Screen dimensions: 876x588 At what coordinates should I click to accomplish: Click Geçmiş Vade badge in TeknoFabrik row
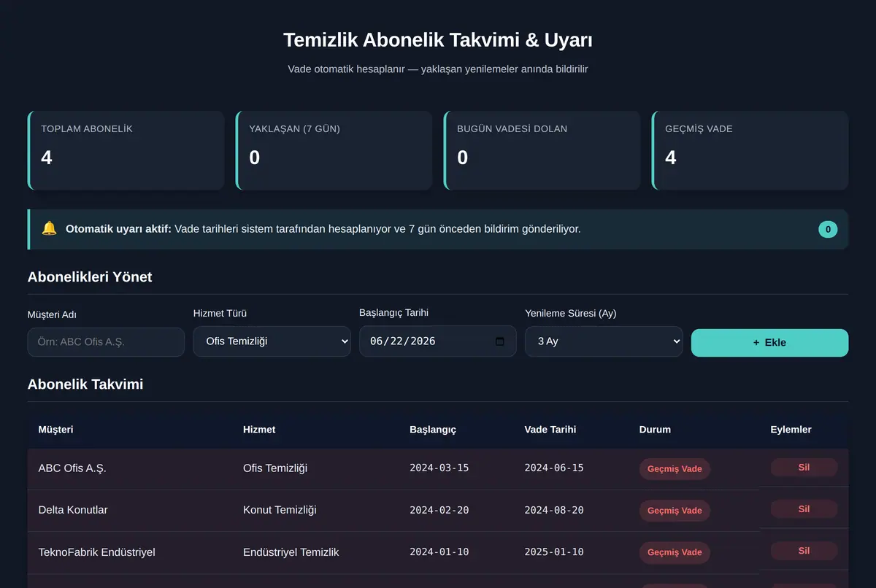coord(675,552)
